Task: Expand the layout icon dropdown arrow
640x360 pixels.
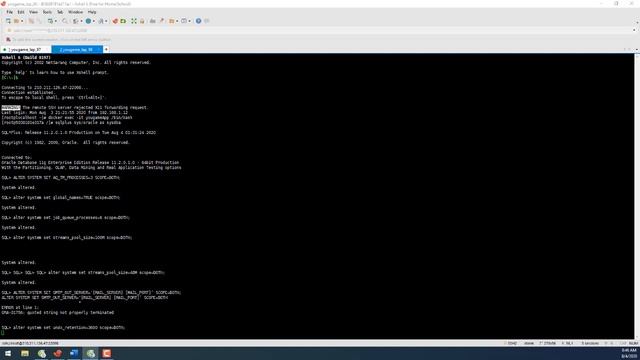Action: pos(189,21)
